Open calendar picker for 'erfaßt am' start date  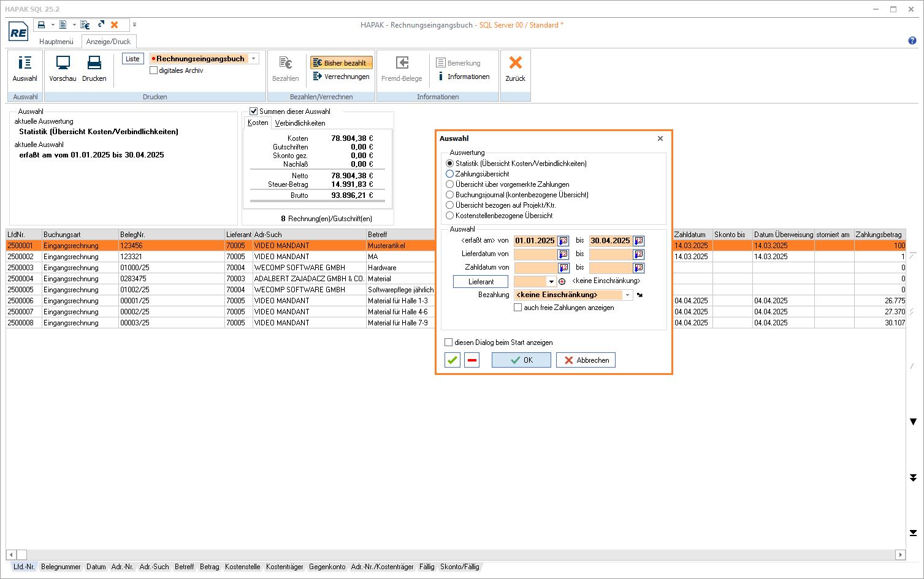(563, 241)
